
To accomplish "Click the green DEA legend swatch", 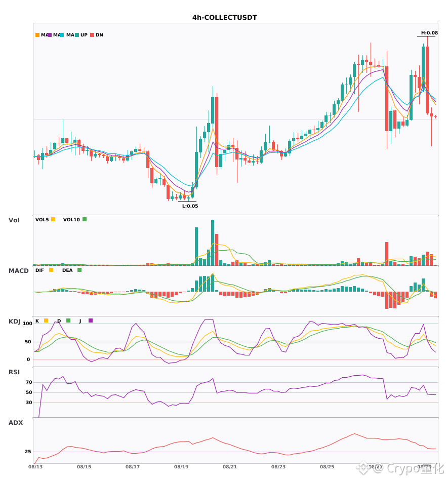I will (79, 270).
